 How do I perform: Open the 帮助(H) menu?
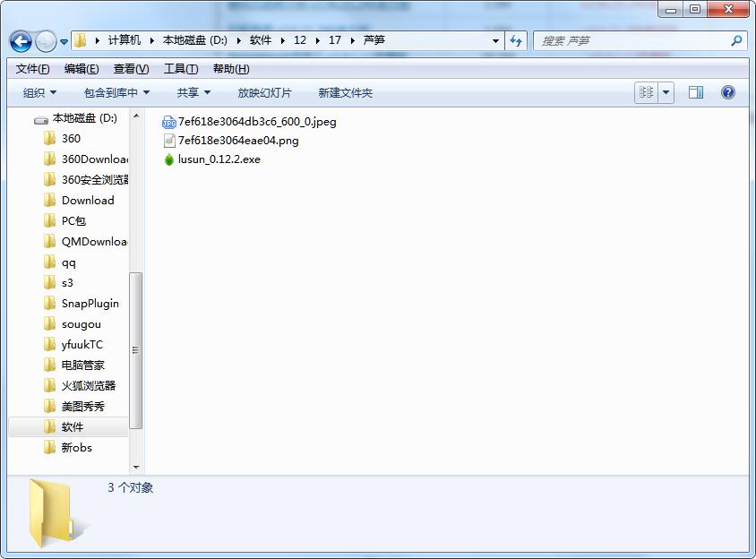tap(231, 69)
